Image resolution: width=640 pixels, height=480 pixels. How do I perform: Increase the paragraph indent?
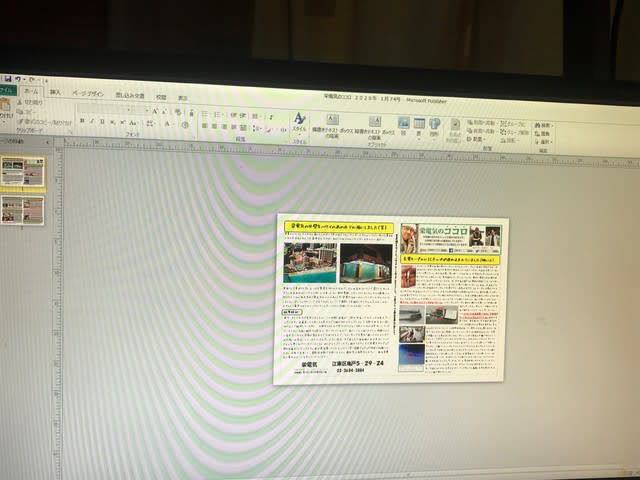(x=243, y=115)
